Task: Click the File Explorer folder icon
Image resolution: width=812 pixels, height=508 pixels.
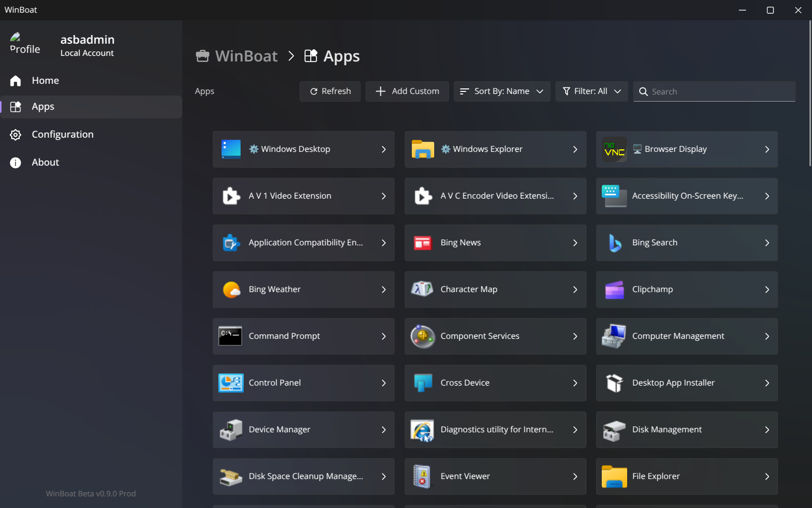Action: point(614,477)
